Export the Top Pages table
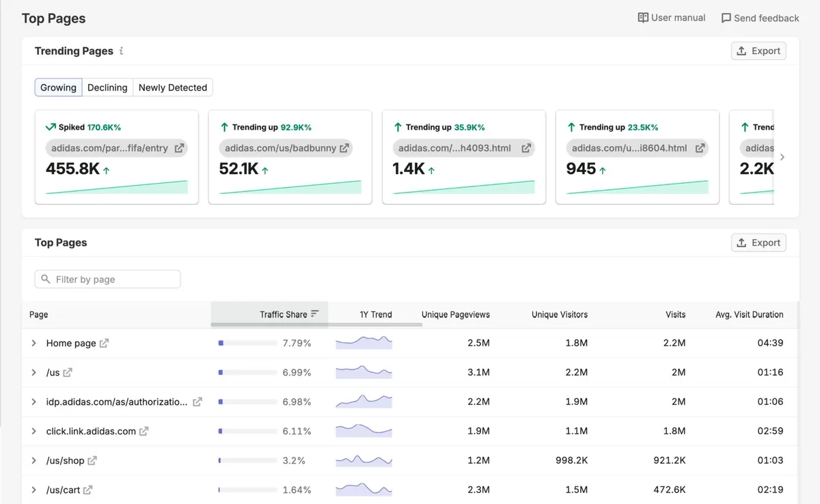This screenshot has height=504, width=820. tap(758, 243)
